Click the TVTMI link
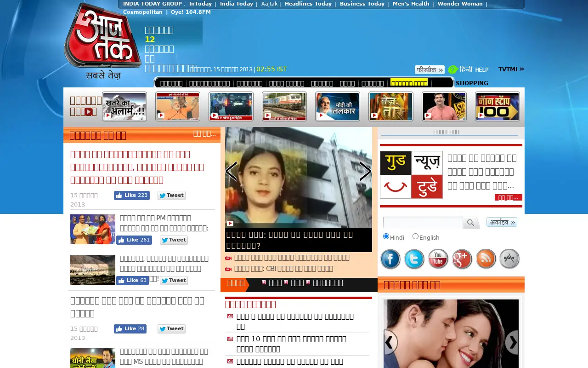Viewport: 588px width, 368px height. click(x=511, y=69)
